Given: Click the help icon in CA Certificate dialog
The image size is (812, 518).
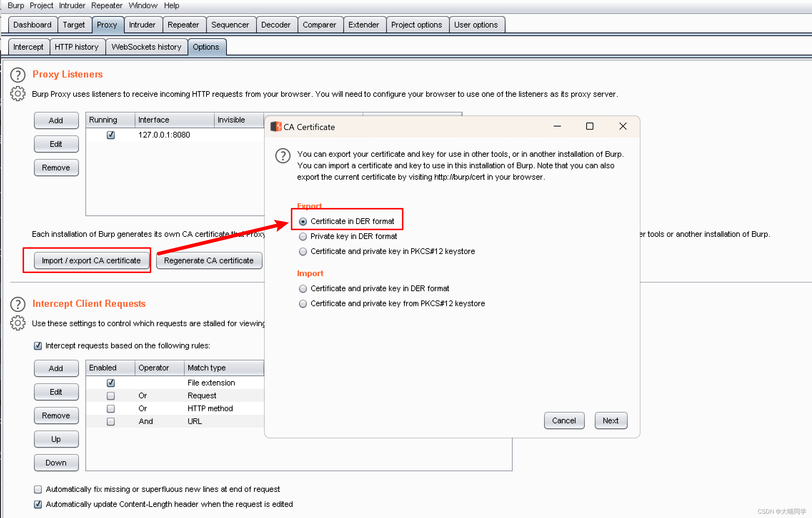Looking at the screenshot, I should [x=283, y=156].
